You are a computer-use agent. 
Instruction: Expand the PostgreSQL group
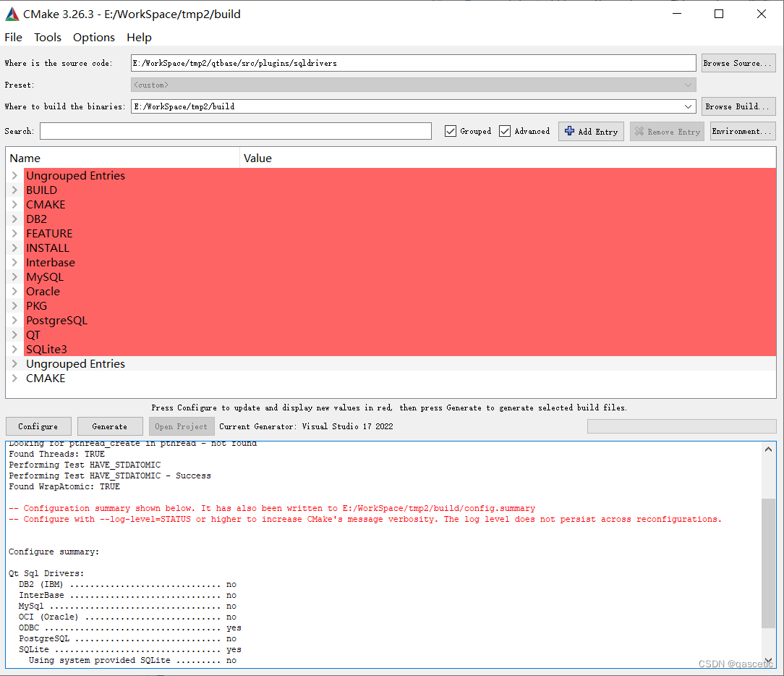[x=14, y=321]
